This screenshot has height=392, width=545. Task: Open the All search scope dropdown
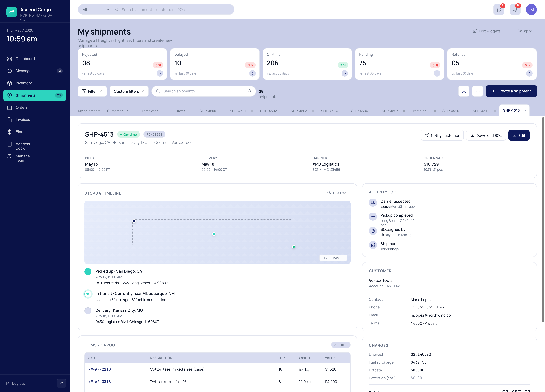click(x=96, y=10)
